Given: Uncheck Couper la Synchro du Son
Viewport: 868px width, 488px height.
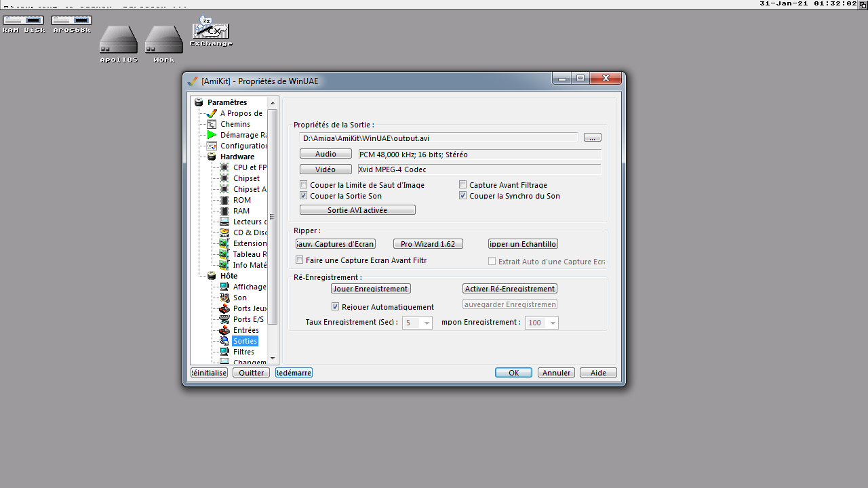Looking at the screenshot, I should [x=463, y=196].
